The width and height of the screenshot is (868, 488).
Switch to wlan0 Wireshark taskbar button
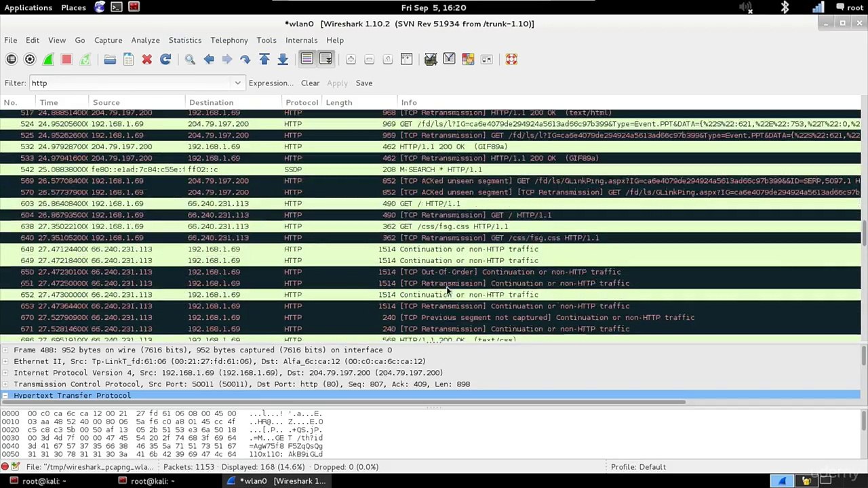277,481
